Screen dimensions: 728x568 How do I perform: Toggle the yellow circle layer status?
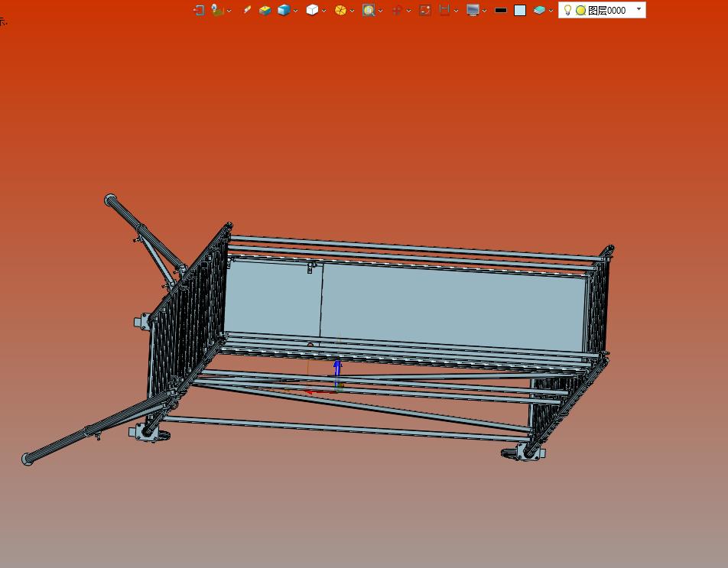(x=580, y=10)
